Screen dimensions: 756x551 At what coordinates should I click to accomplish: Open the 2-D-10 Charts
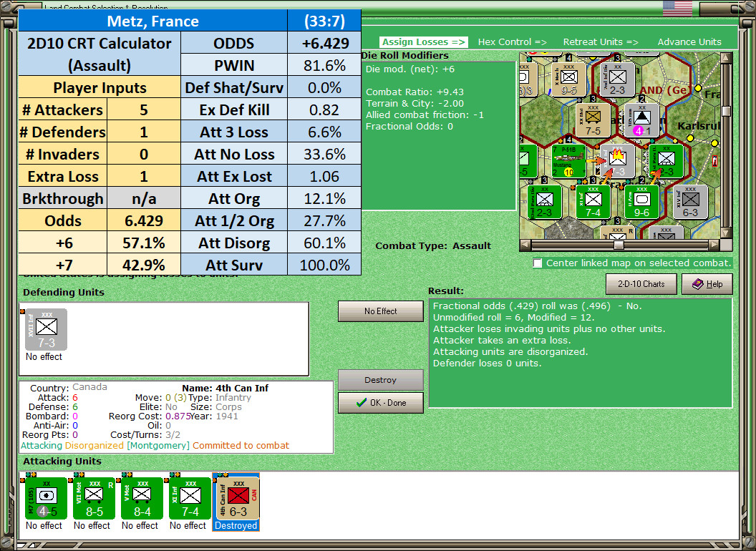(x=641, y=284)
